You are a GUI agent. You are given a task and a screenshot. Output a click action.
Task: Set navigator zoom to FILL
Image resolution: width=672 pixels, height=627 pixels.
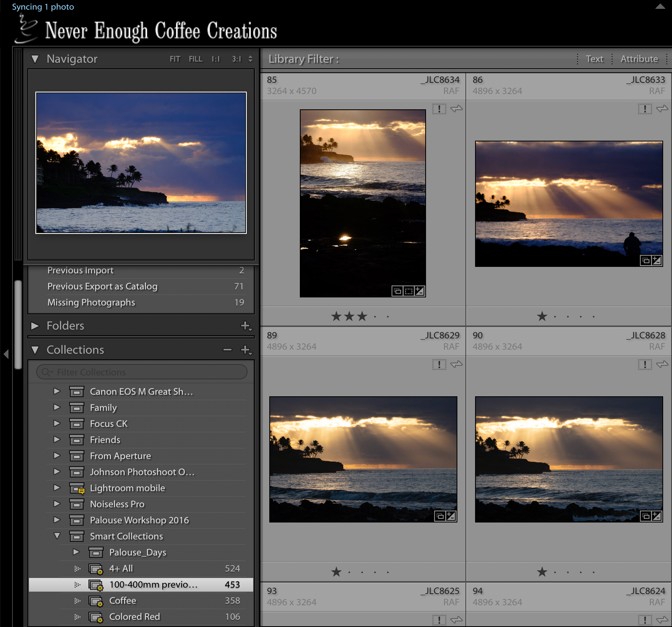pos(196,59)
